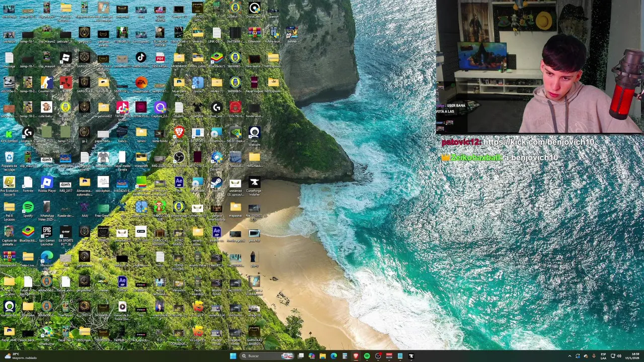Launch Roblox Studio from the desktop
Viewport: 644px width, 362px height.
[65, 60]
